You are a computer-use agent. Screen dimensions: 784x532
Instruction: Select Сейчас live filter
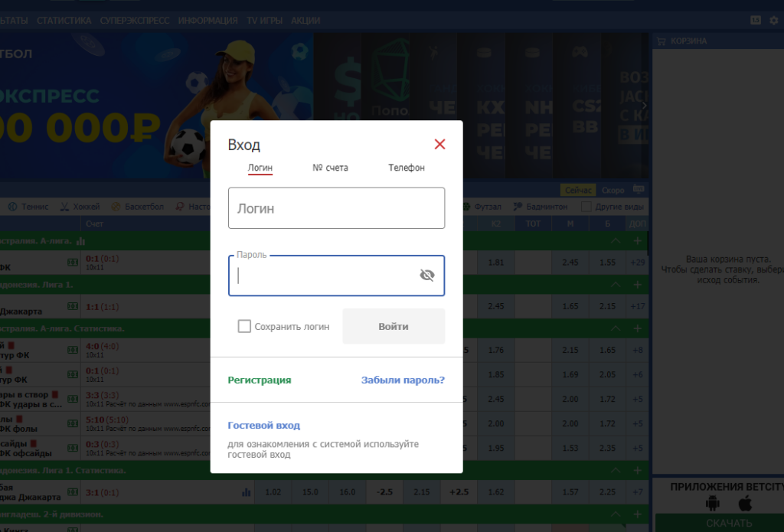click(578, 190)
